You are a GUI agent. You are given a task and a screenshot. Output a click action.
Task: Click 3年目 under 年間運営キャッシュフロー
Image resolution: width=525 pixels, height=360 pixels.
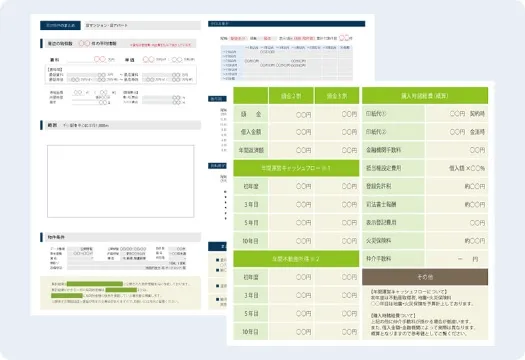(x=251, y=204)
